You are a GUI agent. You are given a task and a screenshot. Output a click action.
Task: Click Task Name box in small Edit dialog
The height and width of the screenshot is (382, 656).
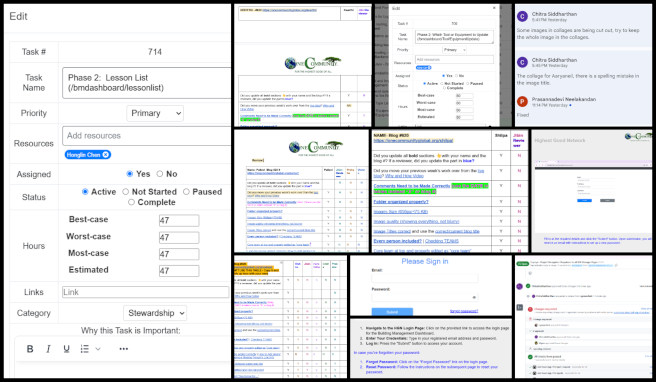(x=454, y=37)
